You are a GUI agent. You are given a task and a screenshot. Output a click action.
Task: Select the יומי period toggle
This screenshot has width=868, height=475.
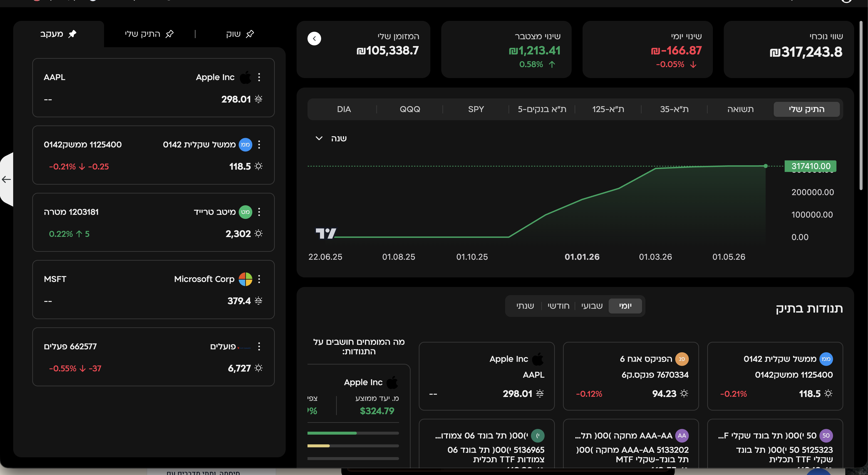(625, 306)
